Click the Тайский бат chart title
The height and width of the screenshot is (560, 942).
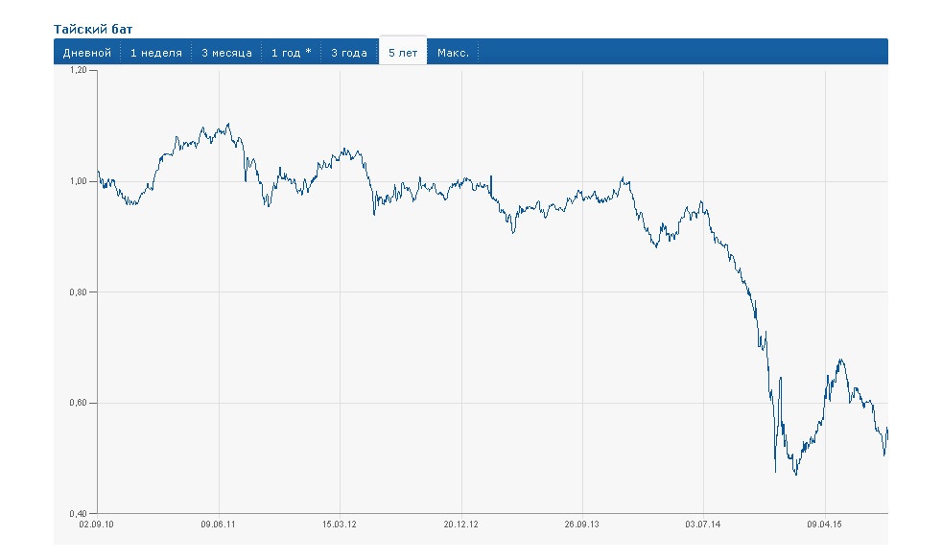93,30
